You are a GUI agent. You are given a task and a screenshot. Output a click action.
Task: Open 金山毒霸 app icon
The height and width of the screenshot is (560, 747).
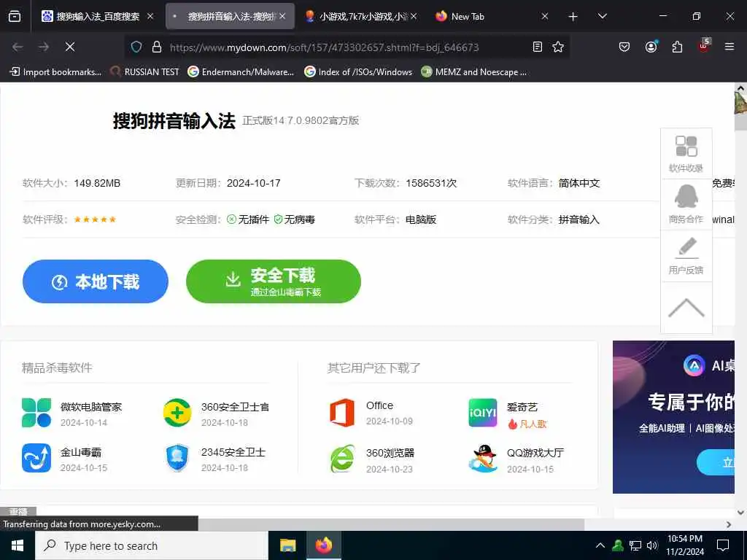pyautogui.click(x=36, y=458)
